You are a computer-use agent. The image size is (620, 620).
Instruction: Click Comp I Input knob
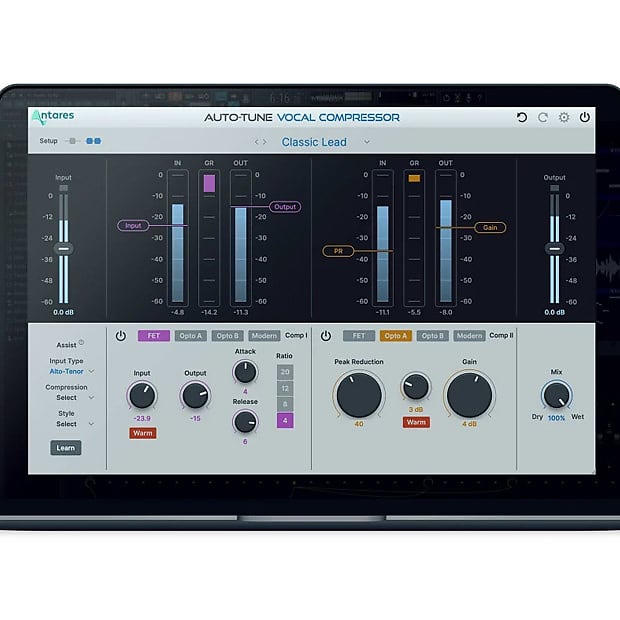pos(142,396)
